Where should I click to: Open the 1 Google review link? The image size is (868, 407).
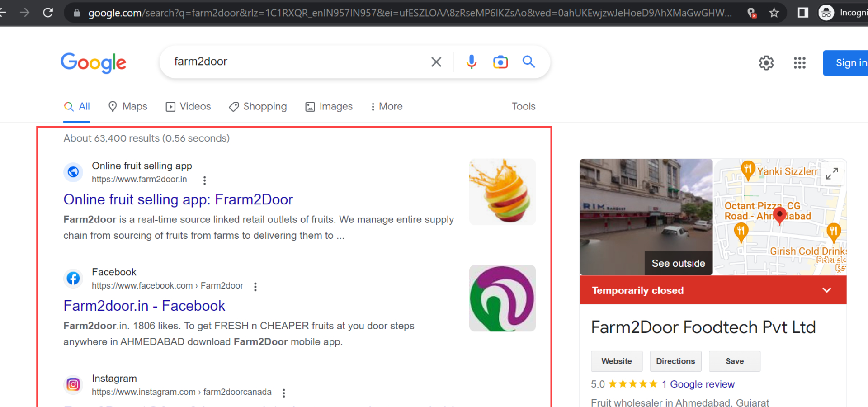[698, 384]
